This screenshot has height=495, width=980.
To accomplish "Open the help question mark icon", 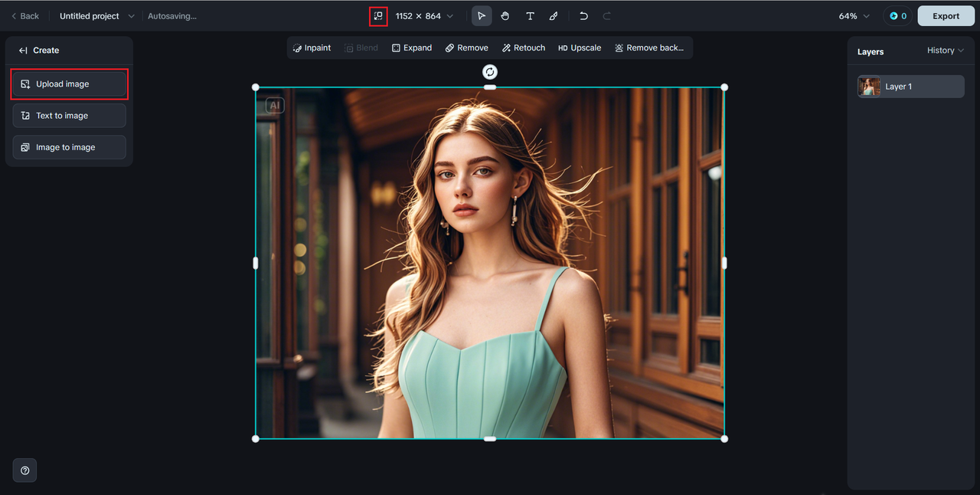I will click(x=24, y=470).
